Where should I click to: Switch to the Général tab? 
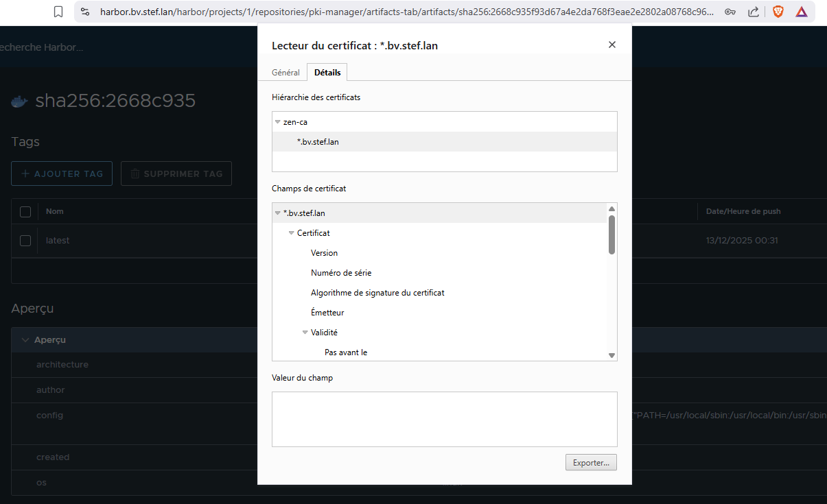click(x=286, y=72)
